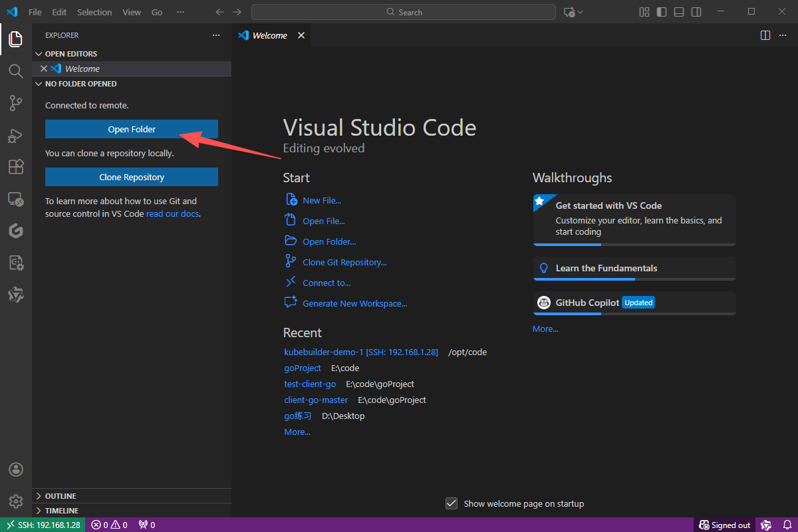Open the Manage gear settings icon
The image size is (798, 532).
click(x=16, y=501)
